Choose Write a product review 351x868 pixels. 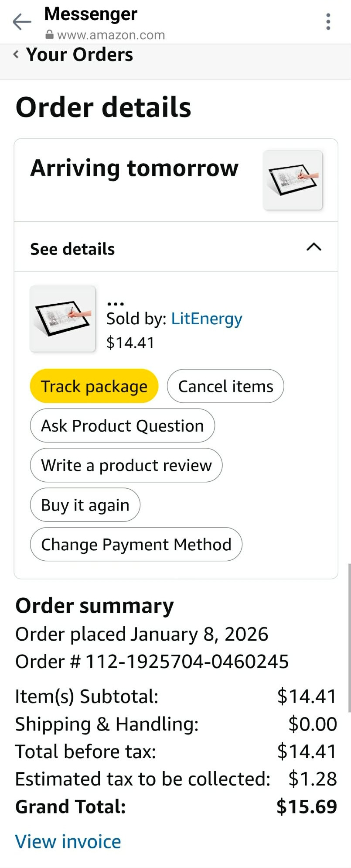(x=126, y=465)
